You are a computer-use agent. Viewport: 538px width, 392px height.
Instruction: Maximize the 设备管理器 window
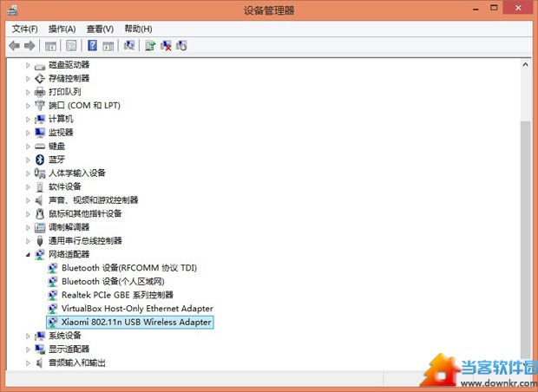tap(494, 8)
